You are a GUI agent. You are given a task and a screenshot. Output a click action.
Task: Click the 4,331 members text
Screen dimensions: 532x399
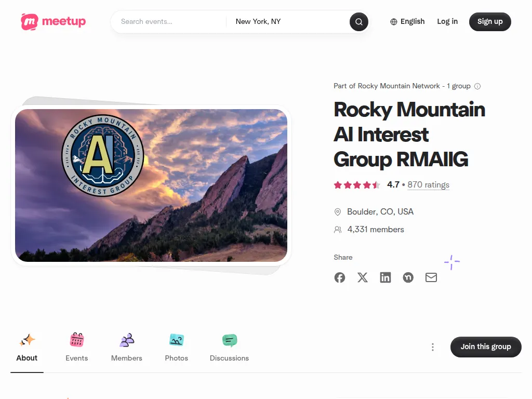click(x=376, y=230)
